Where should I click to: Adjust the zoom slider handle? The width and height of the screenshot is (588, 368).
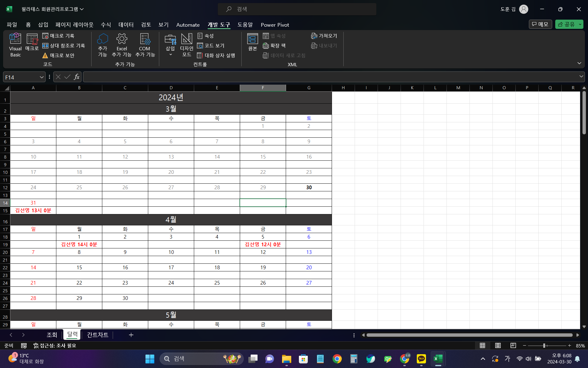click(544, 346)
